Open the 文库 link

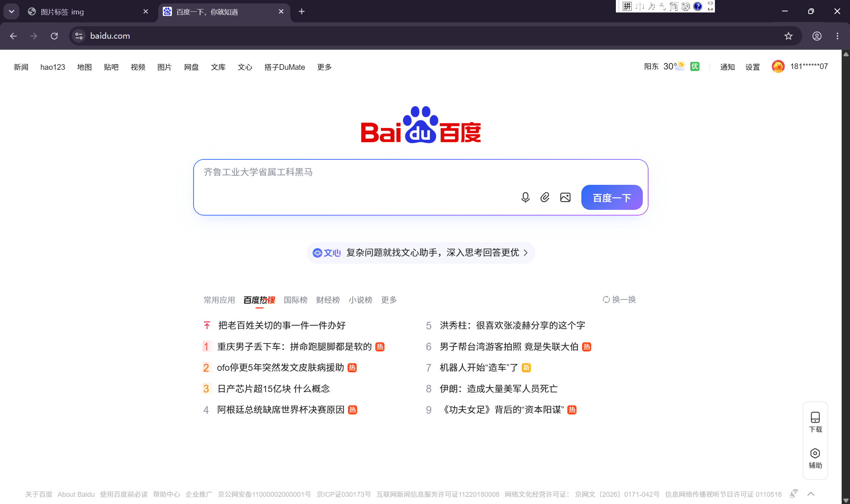point(218,67)
